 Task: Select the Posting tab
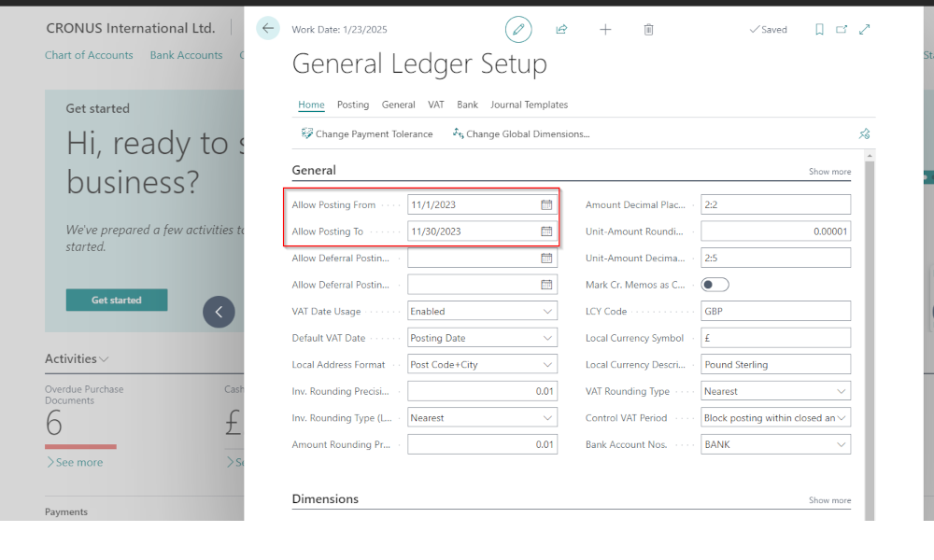[353, 105]
